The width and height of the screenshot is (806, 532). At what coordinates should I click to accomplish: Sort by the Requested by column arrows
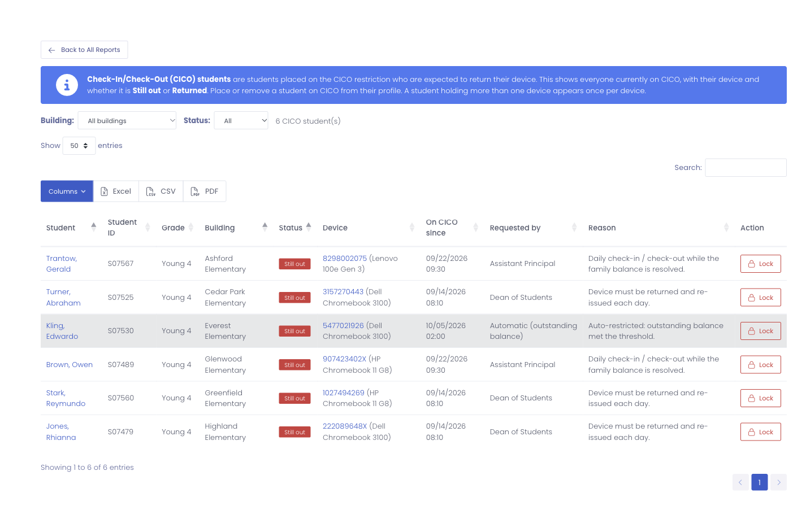(574, 228)
